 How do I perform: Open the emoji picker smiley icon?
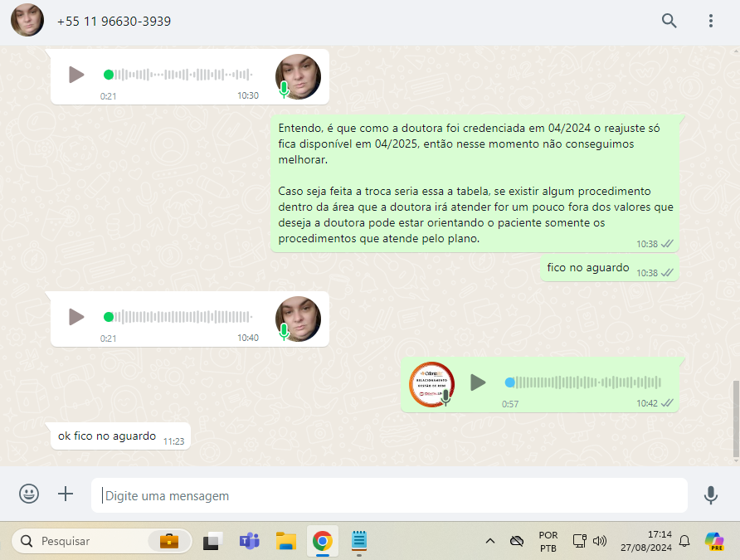point(29,494)
